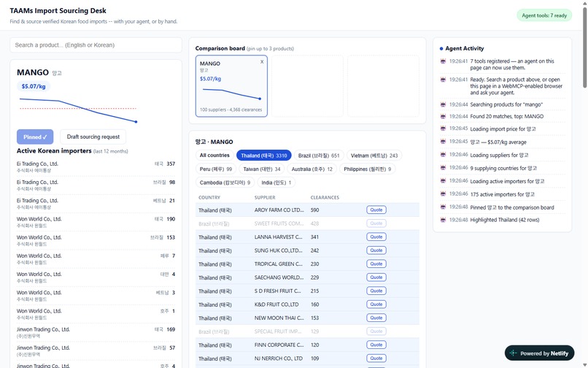
Task: Filter suppliers by India (인도) 1
Action: [x=276, y=183]
